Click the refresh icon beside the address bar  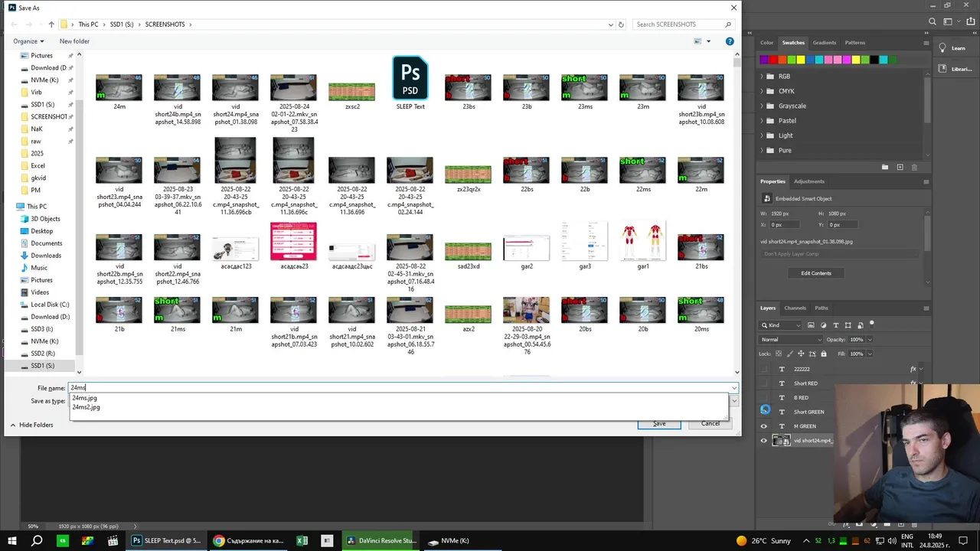click(621, 24)
